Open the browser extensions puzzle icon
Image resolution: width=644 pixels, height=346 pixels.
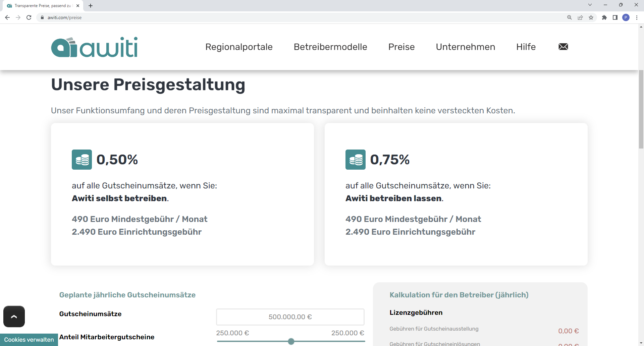pos(604,17)
